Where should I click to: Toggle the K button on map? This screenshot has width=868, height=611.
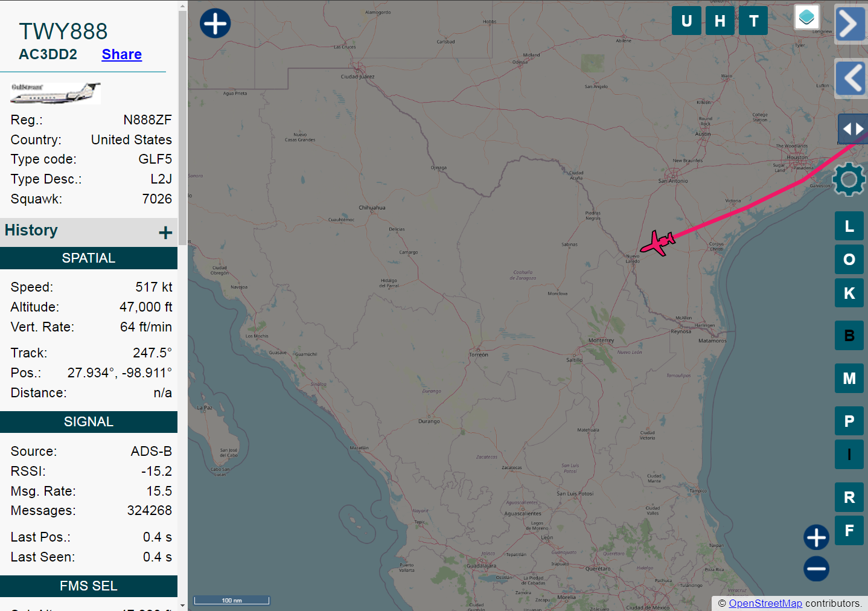point(849,293)
